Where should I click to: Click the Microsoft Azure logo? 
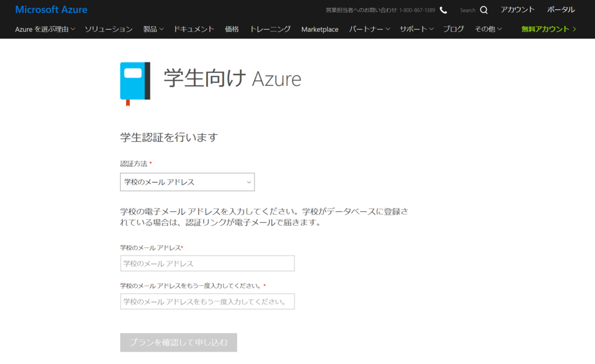click(x=51, y=9)
